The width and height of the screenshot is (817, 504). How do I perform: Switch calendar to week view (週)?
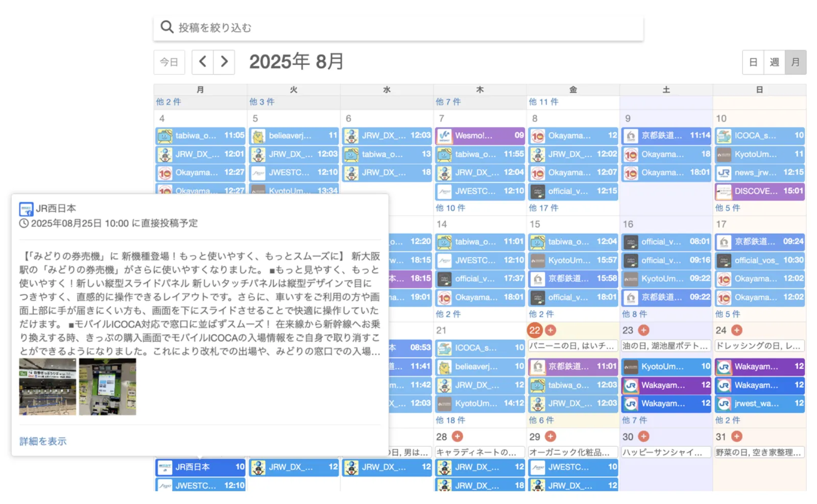click(774, 62)
